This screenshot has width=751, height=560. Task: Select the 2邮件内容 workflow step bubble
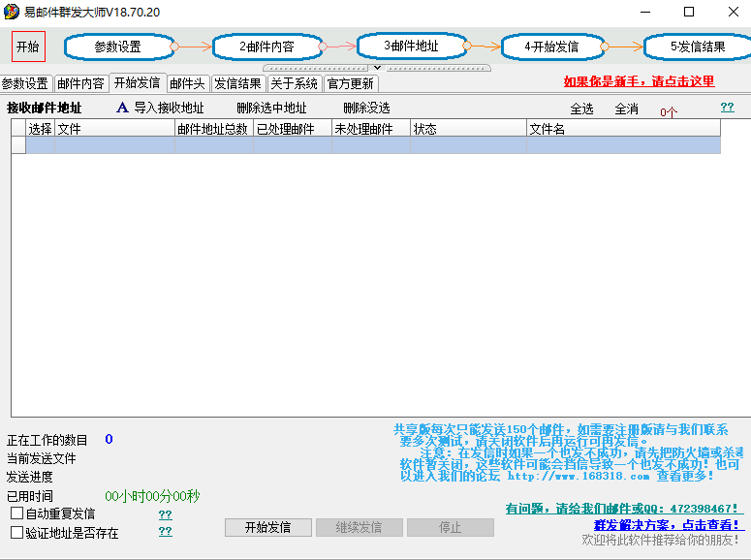click(266, 47)
